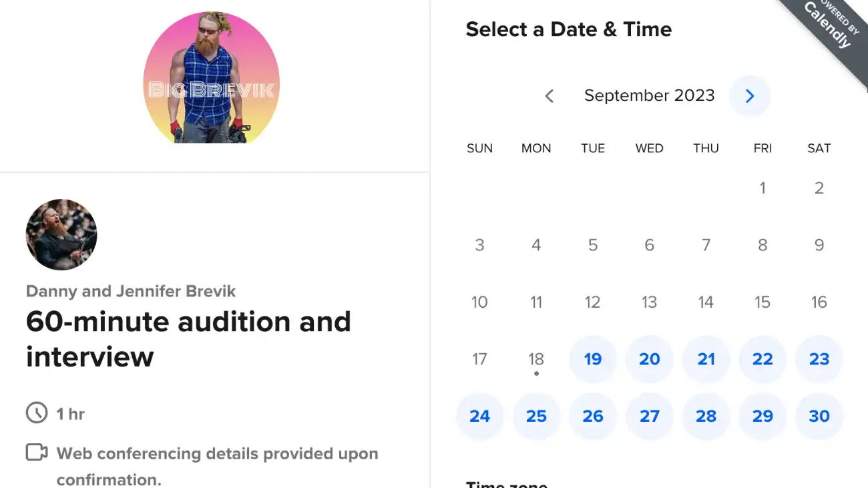Go to next month with right chevron
868x488 pixels.
(x=749, y=96)
